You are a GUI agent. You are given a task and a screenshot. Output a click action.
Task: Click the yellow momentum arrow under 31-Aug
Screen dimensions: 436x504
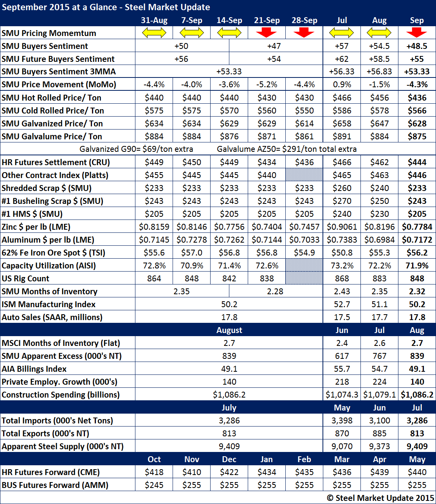pos(154,33)
